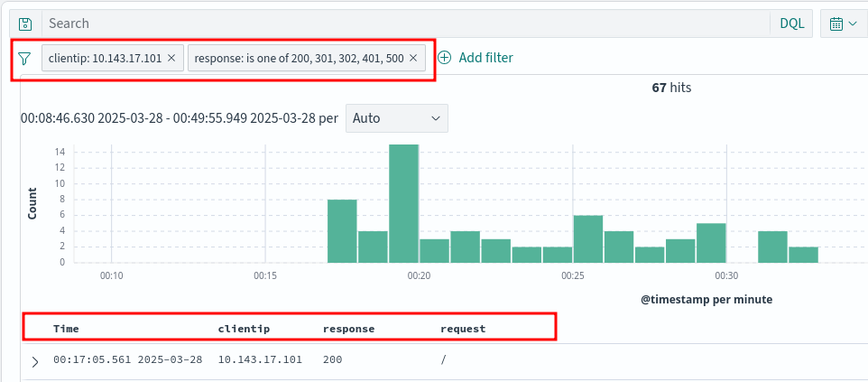Click the first histogram bar near 00:17
Viewport: 868px width, 382px height.
point(342,230)
